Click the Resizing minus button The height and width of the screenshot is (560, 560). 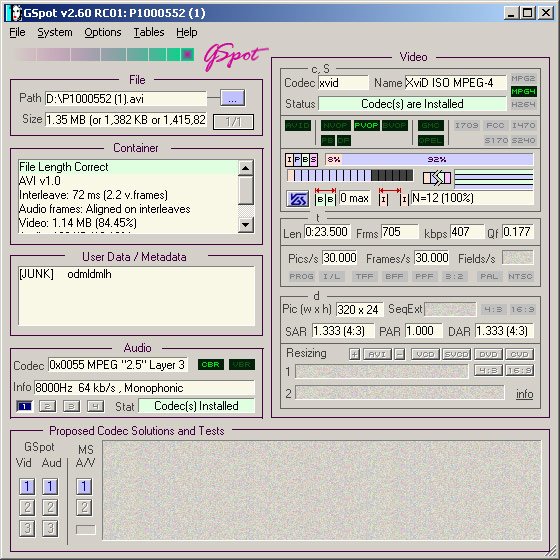pos(400,354)
